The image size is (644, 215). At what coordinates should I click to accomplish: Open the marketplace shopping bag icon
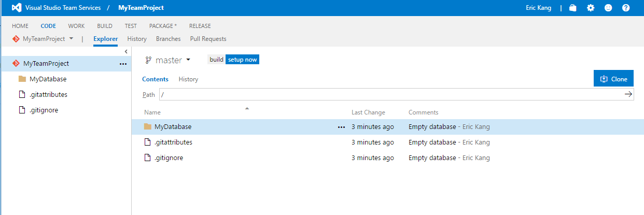pyautogui.click(x=573, y=8)
